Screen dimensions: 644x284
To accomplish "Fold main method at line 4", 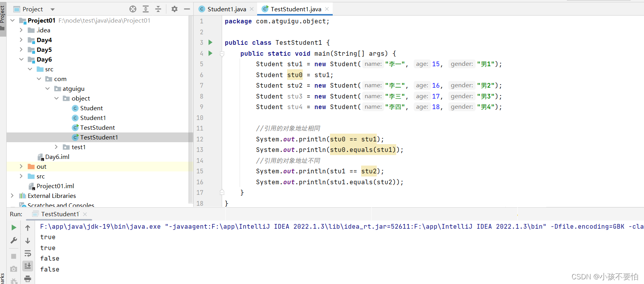I will [222, 54].
